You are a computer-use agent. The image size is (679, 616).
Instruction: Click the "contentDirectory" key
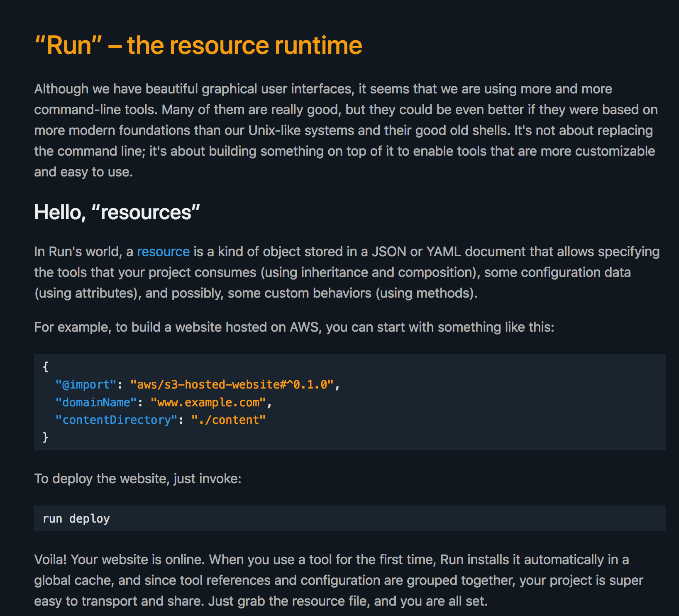[116, 420]
